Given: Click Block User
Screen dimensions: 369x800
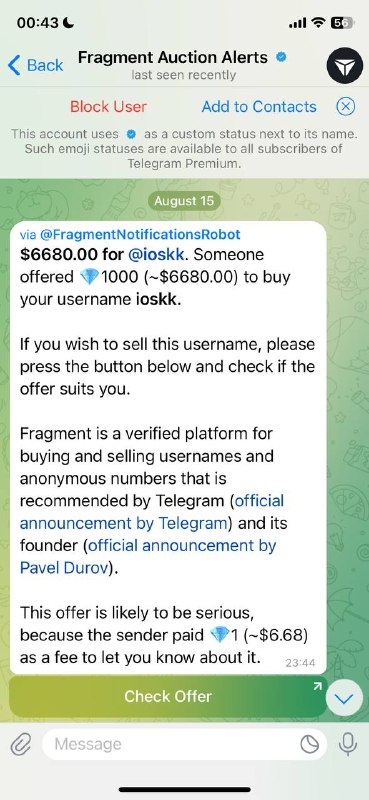Looking at the screenshot, I should (x=108, y=107).
